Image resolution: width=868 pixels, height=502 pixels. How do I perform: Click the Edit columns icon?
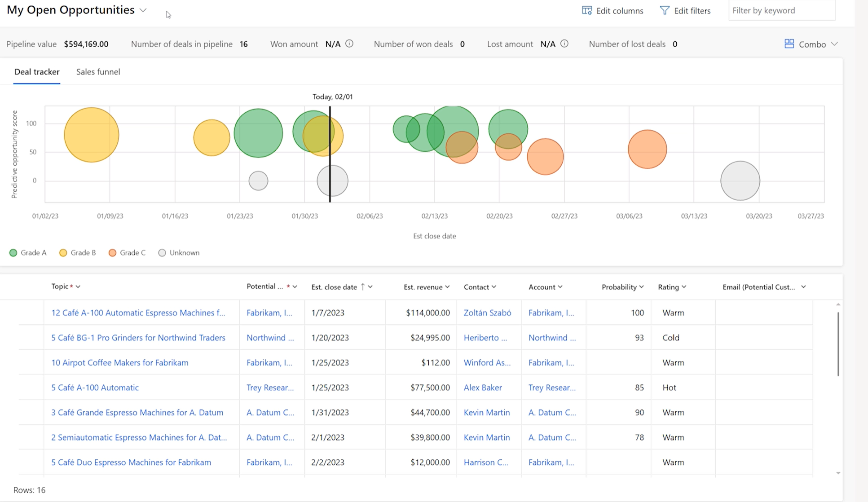[586, 10]
